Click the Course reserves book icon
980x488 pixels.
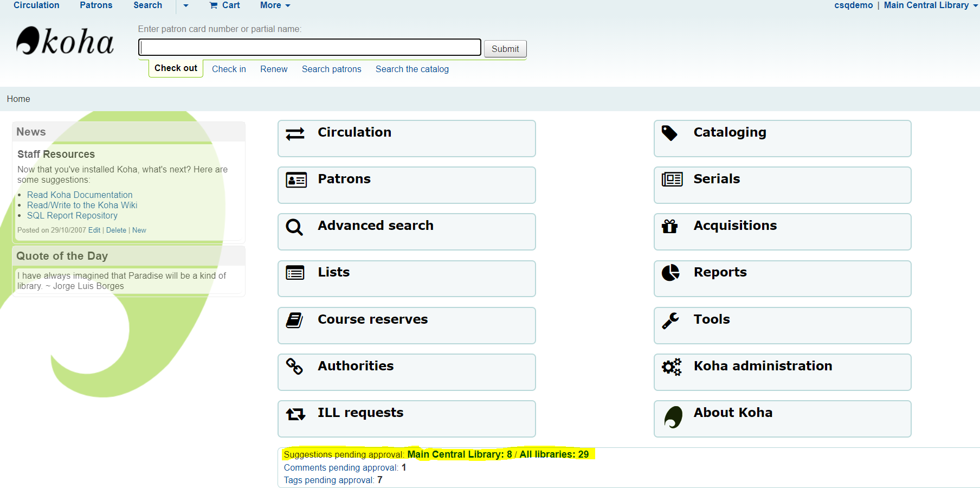coord(294,320)
